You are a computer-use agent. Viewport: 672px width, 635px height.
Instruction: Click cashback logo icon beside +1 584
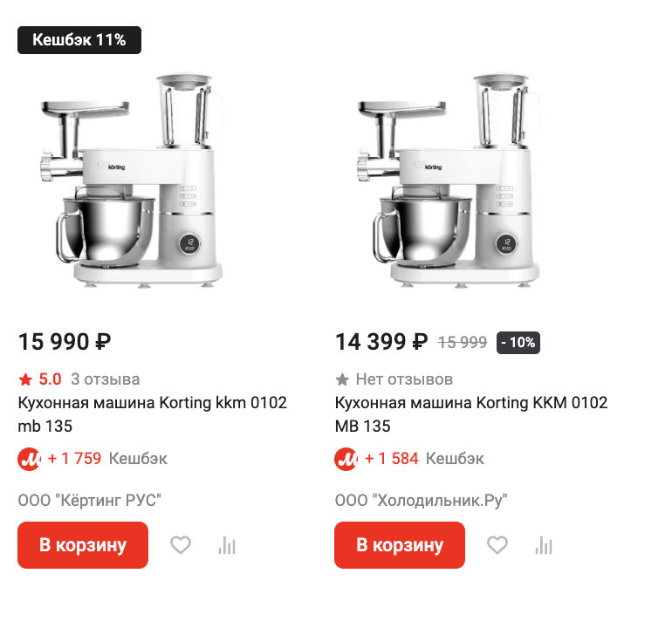coord(346,458)
